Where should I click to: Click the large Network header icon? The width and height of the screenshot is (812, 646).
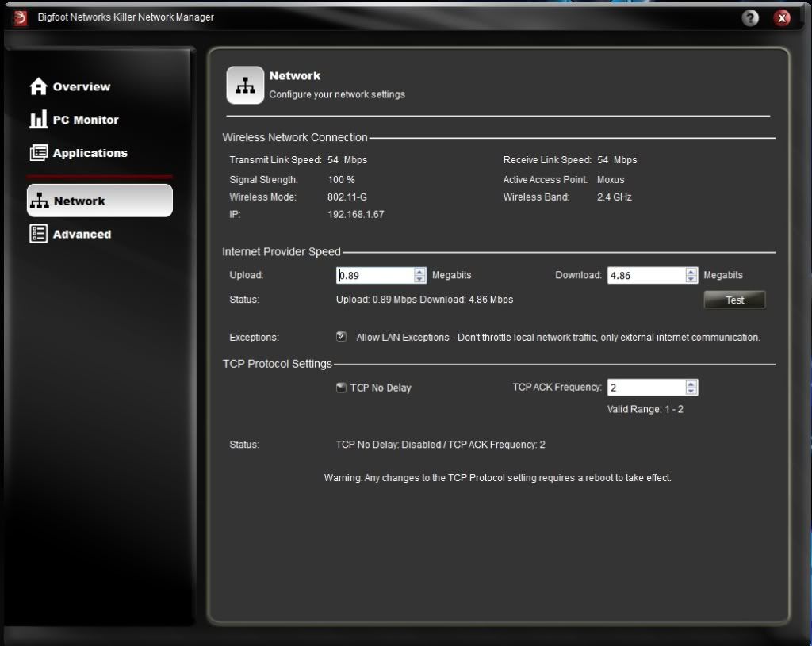pos(245,85)
